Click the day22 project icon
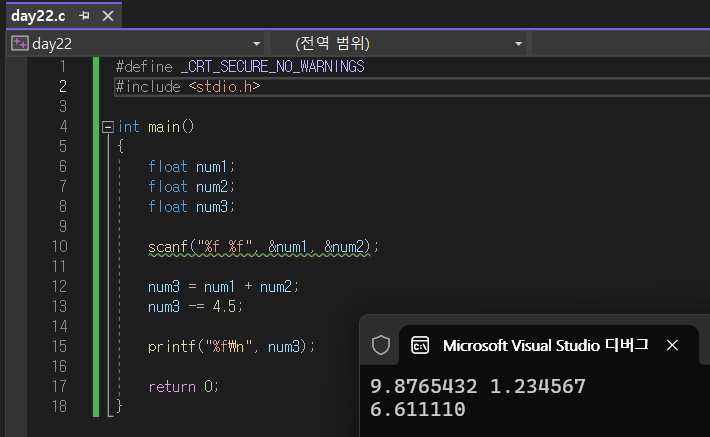The image size is (710, 437). pos(19,43)
